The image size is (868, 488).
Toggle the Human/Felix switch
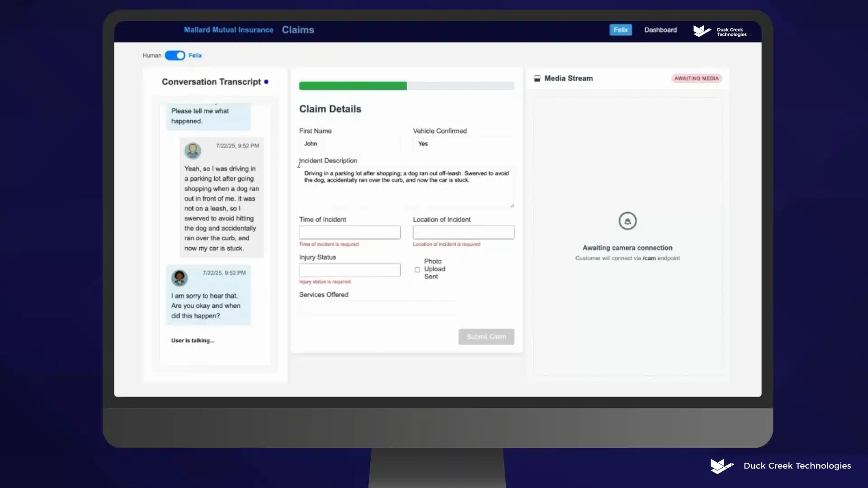coord(175,56)
